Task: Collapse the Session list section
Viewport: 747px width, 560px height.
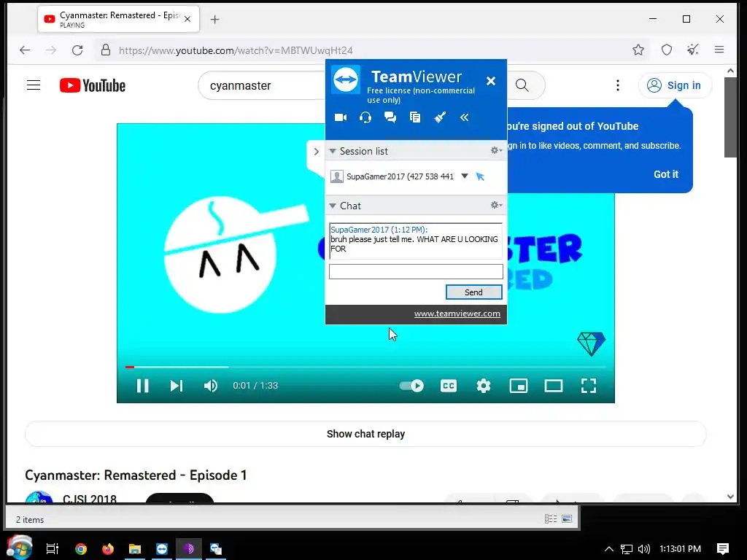Action: pos(333,151)
